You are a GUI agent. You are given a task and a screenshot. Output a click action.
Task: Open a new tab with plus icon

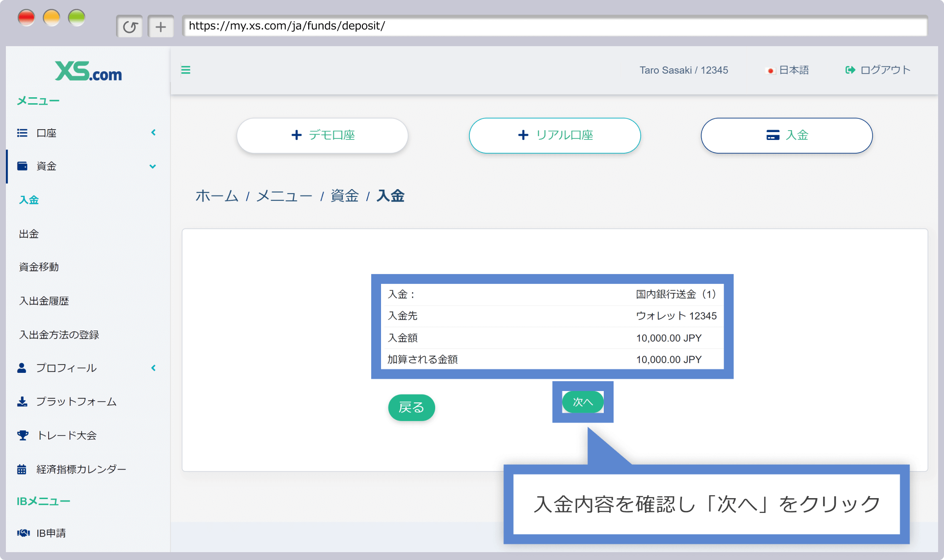[x=161, y=27]
